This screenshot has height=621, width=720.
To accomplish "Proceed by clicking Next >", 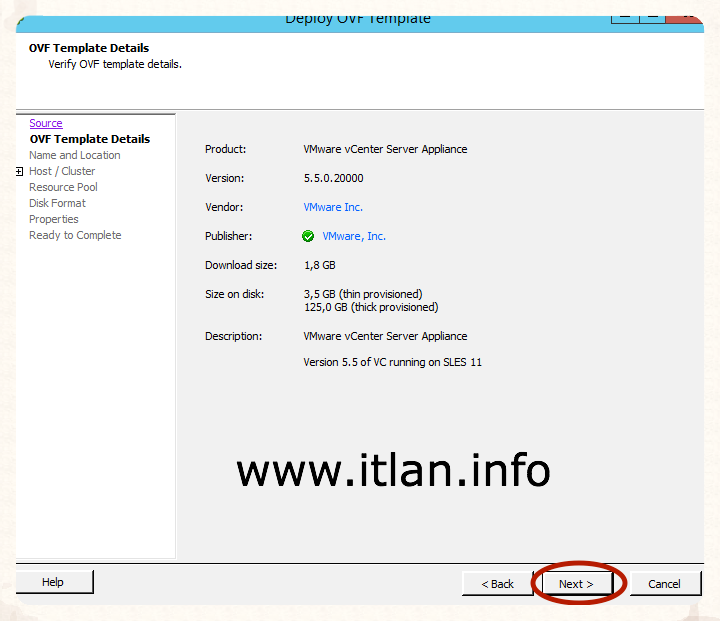I will [x=576, y=584].
